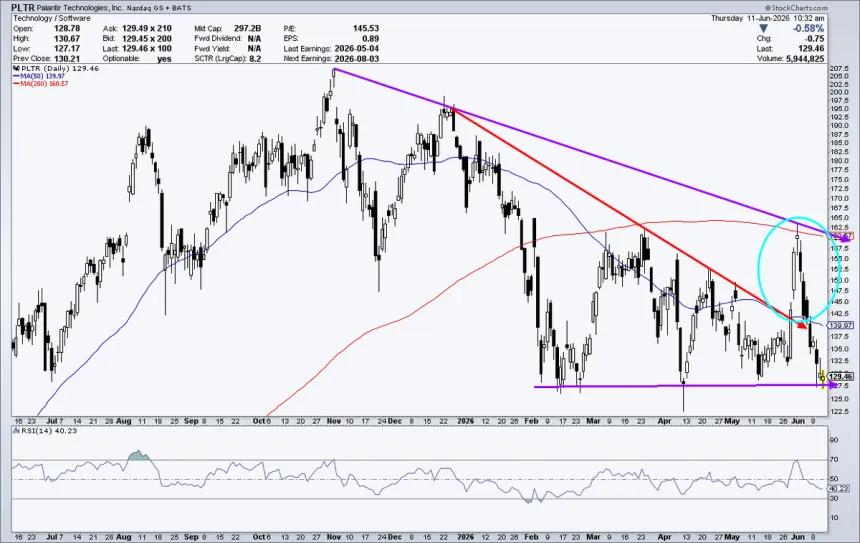The height and width of the screenshot is (543, 860).
Task: Select the Open value 128.78
Action: 66,28
